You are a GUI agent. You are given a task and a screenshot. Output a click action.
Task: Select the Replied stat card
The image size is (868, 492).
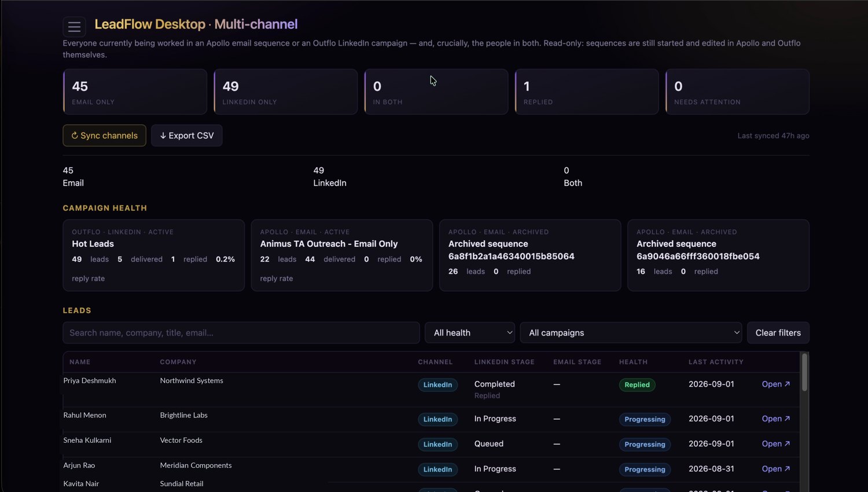tap(587, 92)
